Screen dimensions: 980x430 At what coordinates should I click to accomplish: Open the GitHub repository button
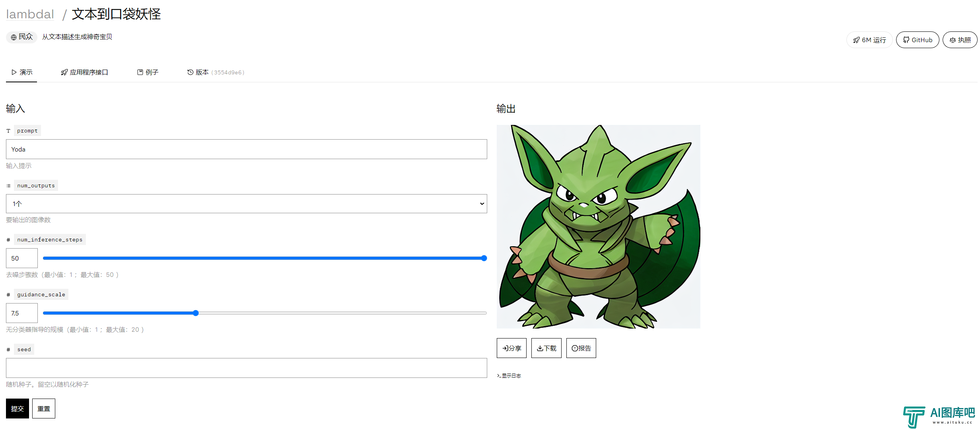point(918,40)
